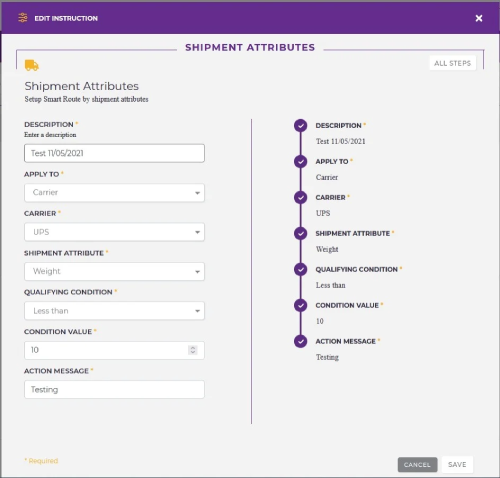Image resolution: width=500 pixels, height=478 pixels.
Task: Click the Qualifying Condition step checkmark icon
Action: (x=301, y=269)
